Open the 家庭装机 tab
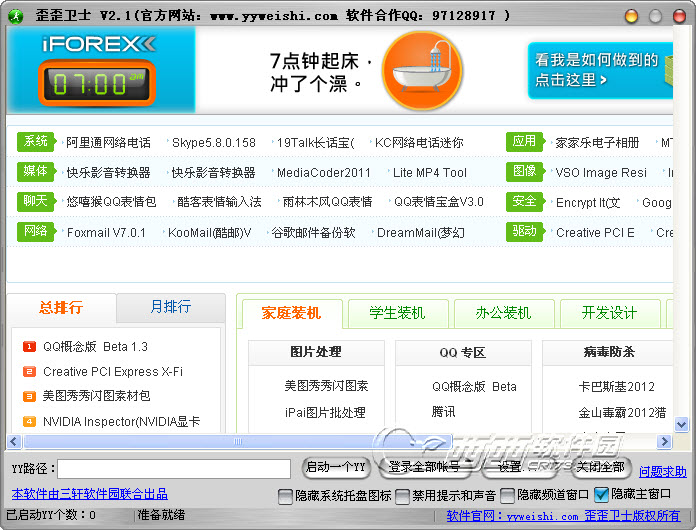Image resolution: width=696 pixels, height=530 pixels. [x=292, y=313]
